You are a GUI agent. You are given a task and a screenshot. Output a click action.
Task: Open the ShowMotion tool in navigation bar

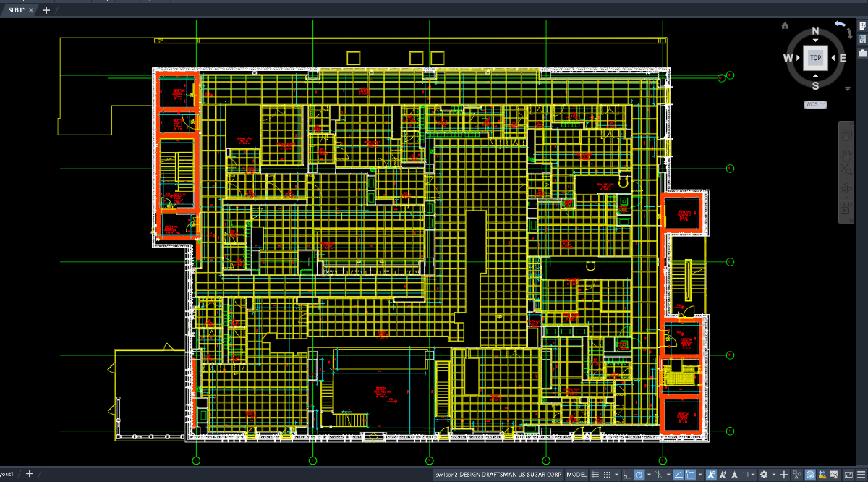point(846,209)
